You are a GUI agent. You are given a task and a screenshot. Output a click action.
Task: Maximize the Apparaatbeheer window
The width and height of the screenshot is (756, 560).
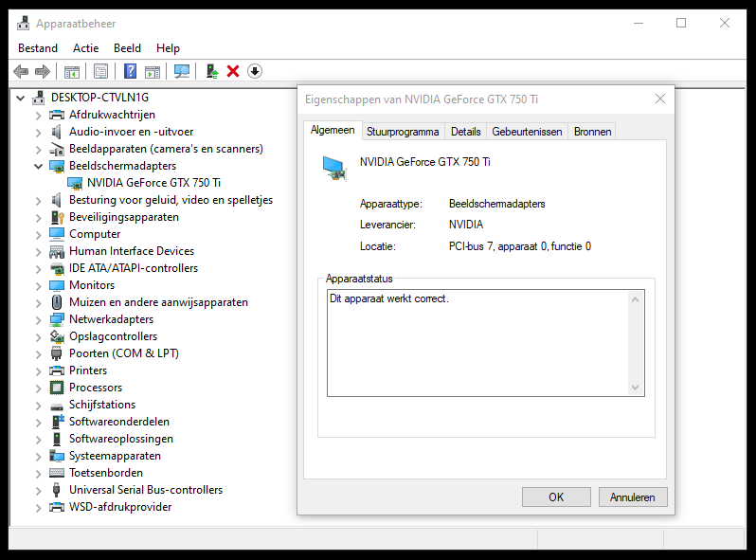(x=681, y=23)
